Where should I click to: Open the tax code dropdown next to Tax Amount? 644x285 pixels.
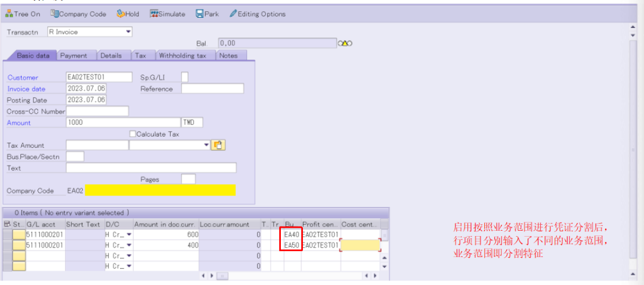click(x=206, y=145)
